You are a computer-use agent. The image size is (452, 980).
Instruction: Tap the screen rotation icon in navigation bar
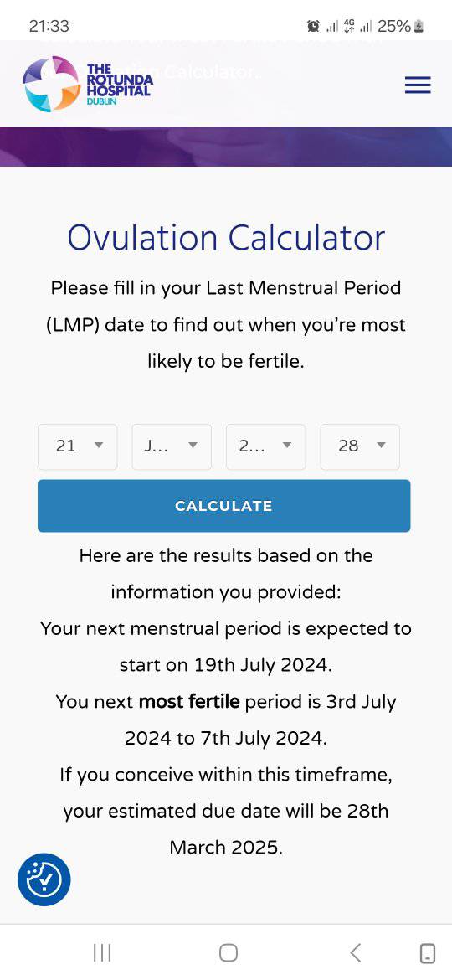[x=428, y=953]
